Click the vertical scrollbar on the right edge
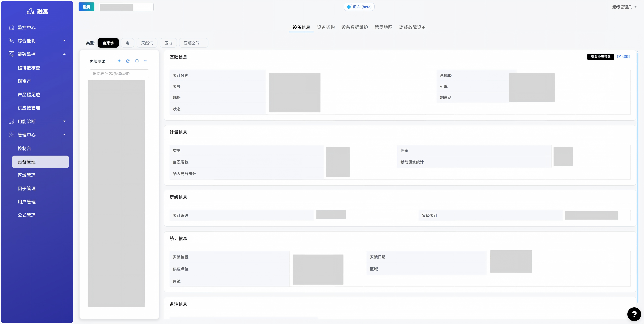The height and width of the screenshot is (324, 644). point(638,177)
